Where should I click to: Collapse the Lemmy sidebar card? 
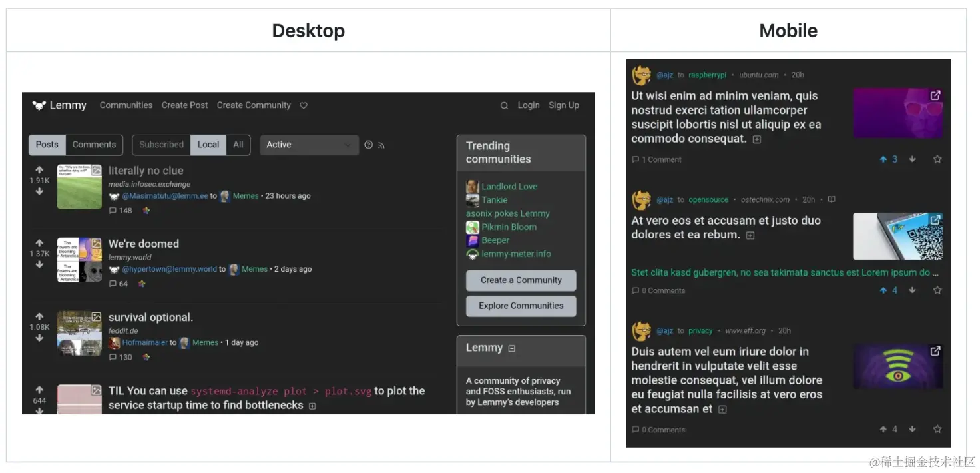click(512, 348)
